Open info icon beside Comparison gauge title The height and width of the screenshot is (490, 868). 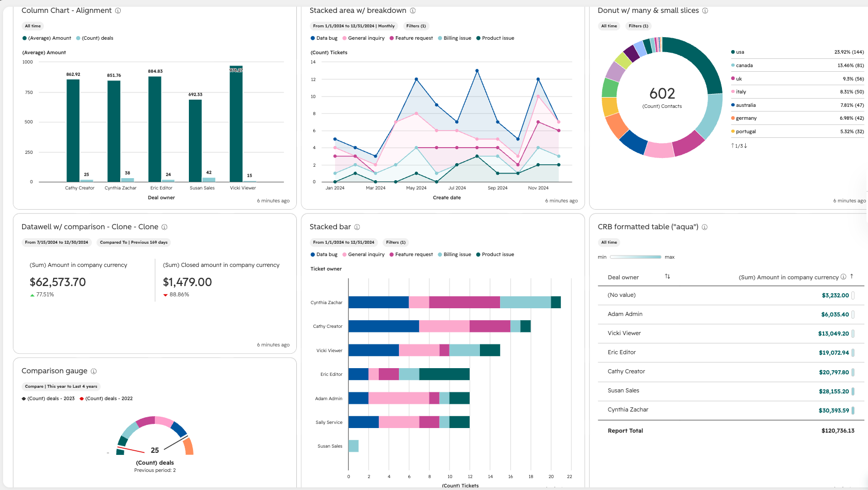(94, 371)
